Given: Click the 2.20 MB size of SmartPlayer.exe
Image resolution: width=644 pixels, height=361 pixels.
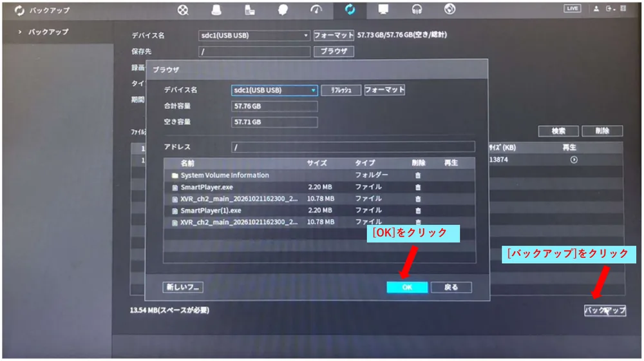Looking at the screenshot, I should [320, 187].
